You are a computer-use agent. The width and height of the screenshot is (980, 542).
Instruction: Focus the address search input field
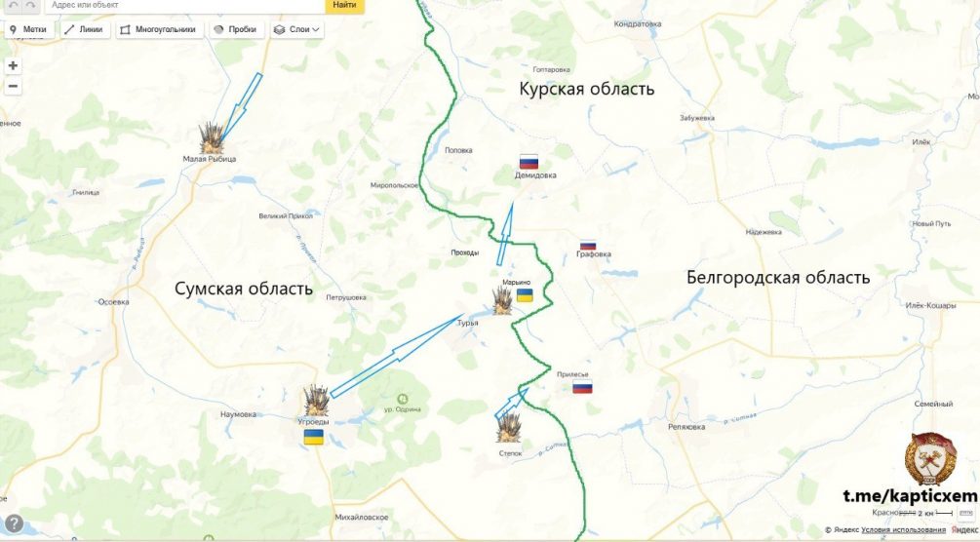[x=185, y=5]
